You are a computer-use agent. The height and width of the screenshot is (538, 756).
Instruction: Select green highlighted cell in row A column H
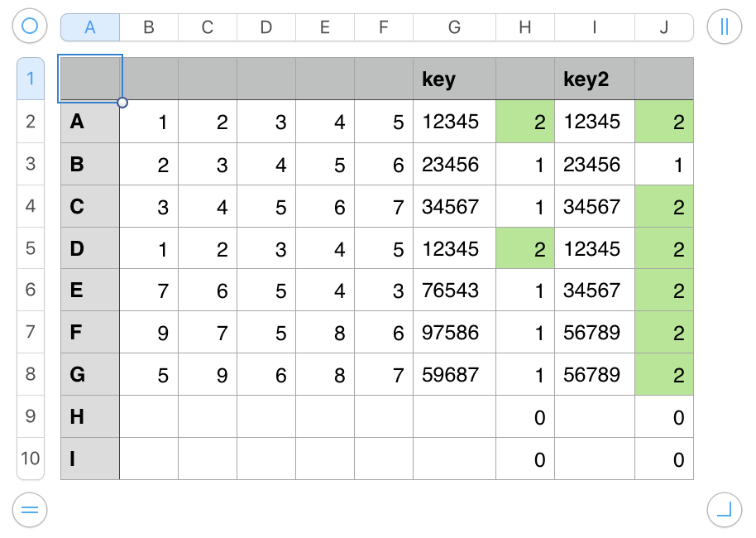click(x=524, y=122)
